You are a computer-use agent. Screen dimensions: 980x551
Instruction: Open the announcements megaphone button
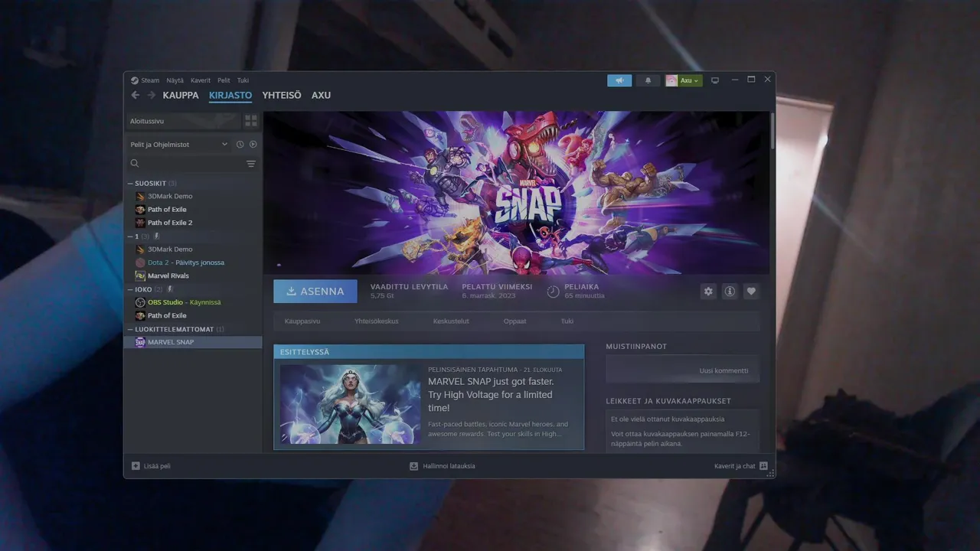tap(619, 80)
